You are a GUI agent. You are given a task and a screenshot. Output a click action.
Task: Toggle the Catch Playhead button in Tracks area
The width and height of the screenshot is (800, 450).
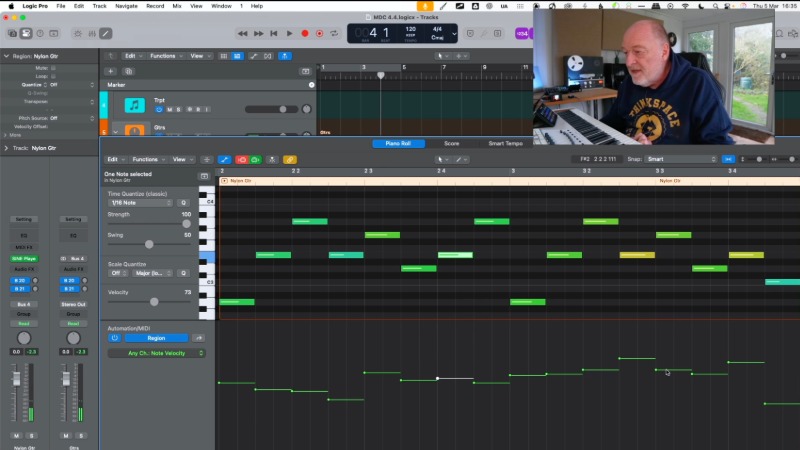pos(285,56)
